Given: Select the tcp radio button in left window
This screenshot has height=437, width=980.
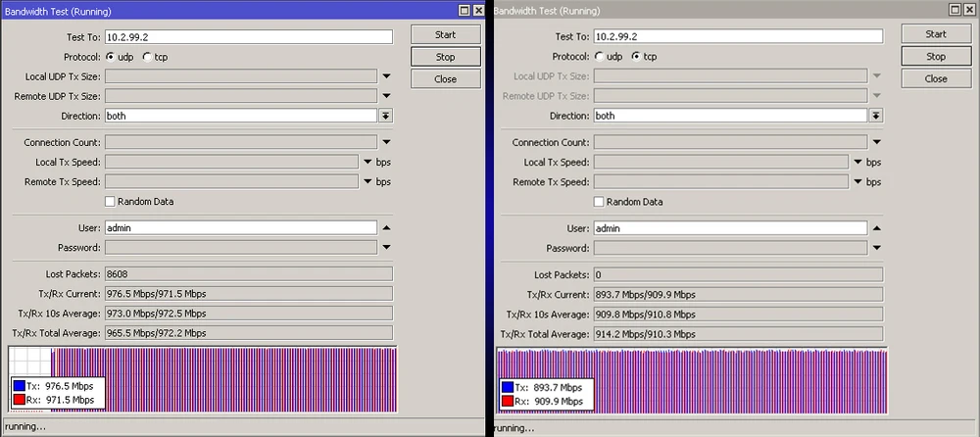Looking at the screenshot, I should [147, 57].
